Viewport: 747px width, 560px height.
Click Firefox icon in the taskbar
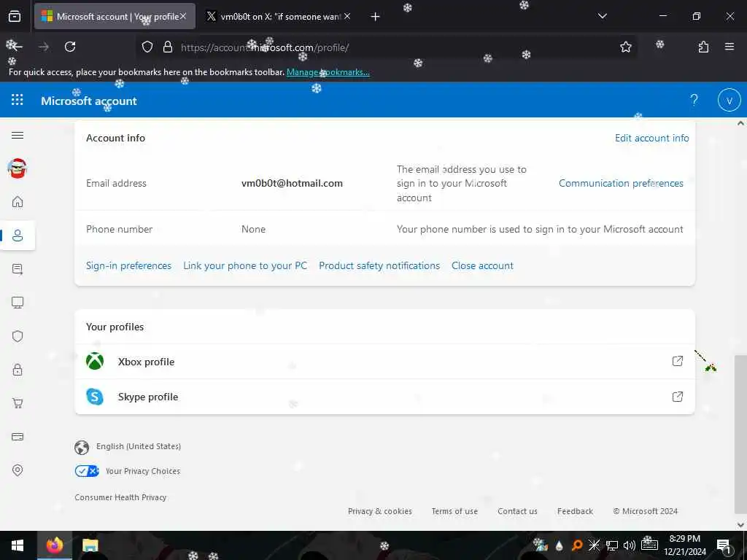(54, 545)
